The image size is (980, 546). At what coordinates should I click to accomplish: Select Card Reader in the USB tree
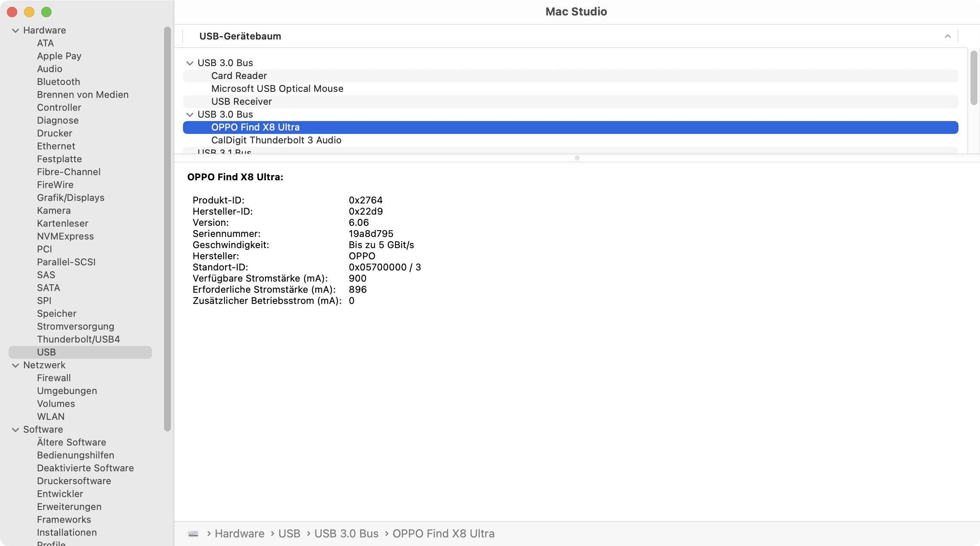[x=570, y=76]
